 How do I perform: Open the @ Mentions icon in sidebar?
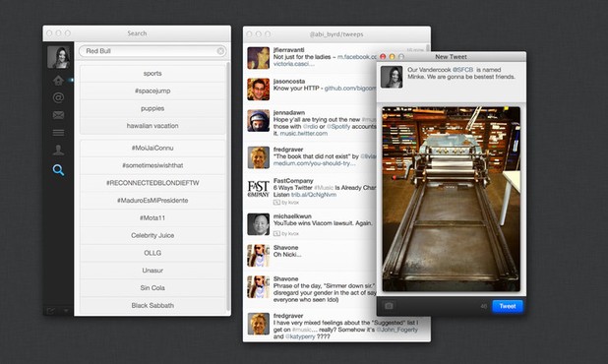tap(58, 97)
